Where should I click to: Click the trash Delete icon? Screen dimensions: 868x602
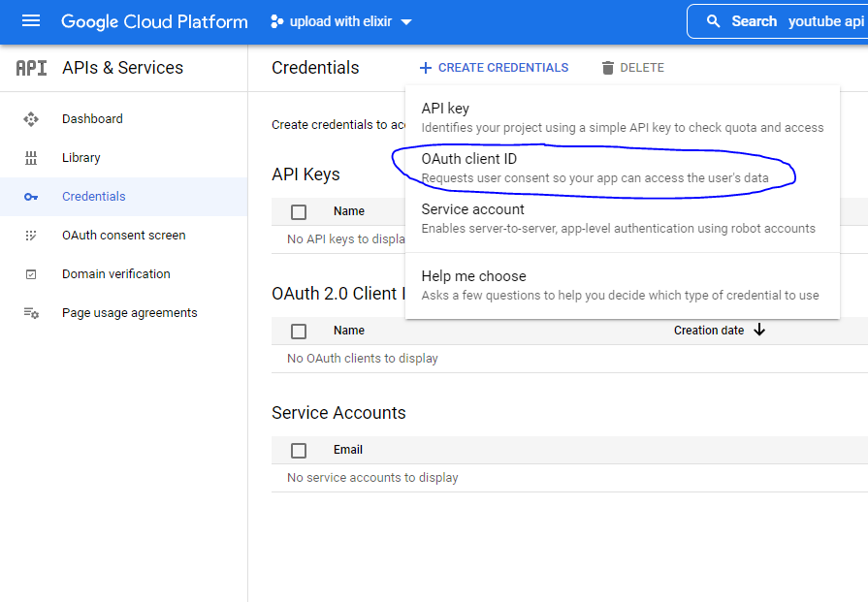pyautogui.click(x=608, y=68)
